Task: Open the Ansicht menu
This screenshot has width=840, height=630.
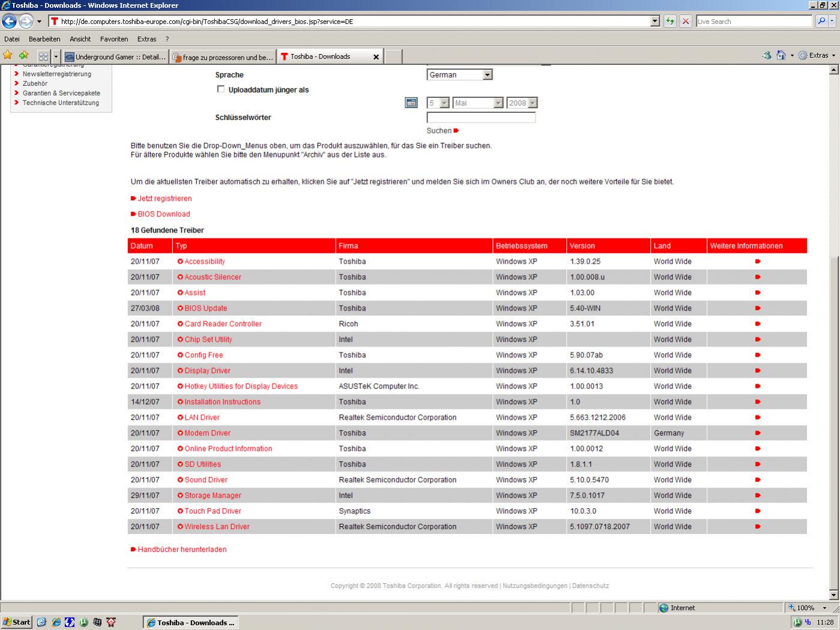Action: [x=80, y=39]
